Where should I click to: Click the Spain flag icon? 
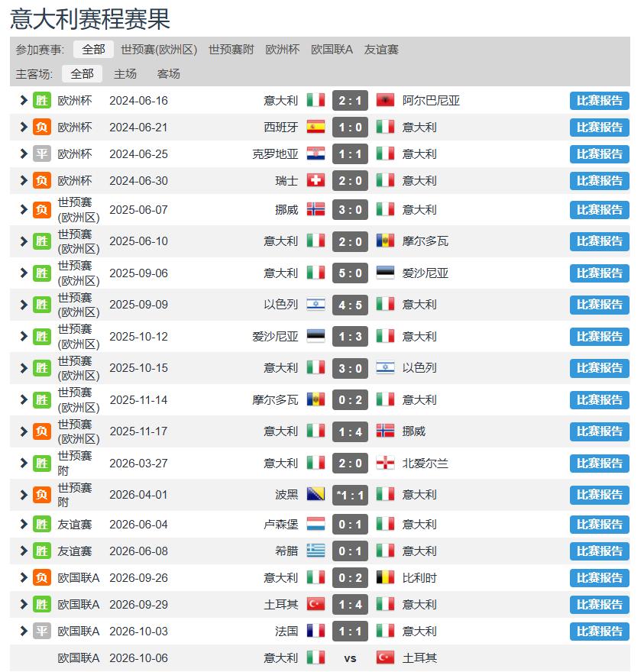coord(316,127)
